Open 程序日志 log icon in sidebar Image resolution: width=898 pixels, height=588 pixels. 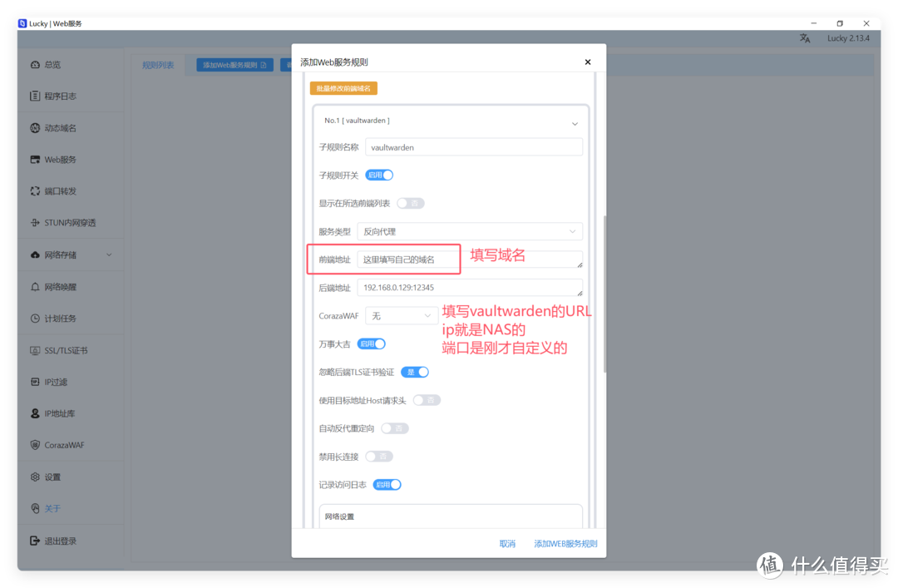[x=35, y=96]
